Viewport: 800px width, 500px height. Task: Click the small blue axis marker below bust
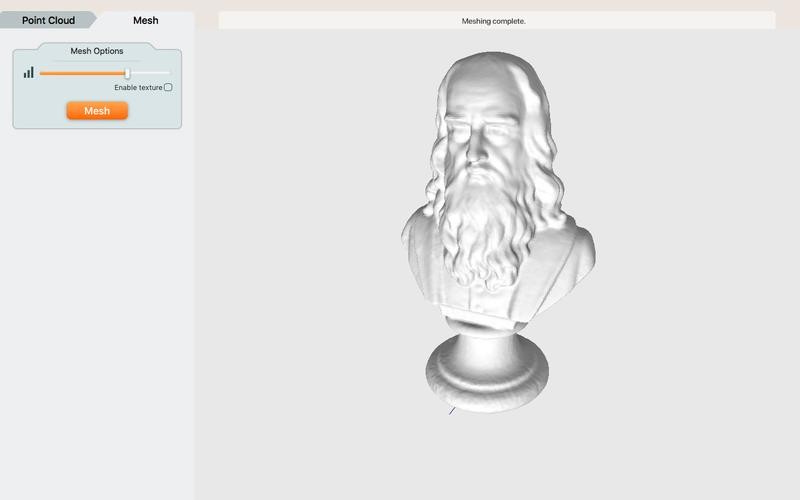coord(452,410)
